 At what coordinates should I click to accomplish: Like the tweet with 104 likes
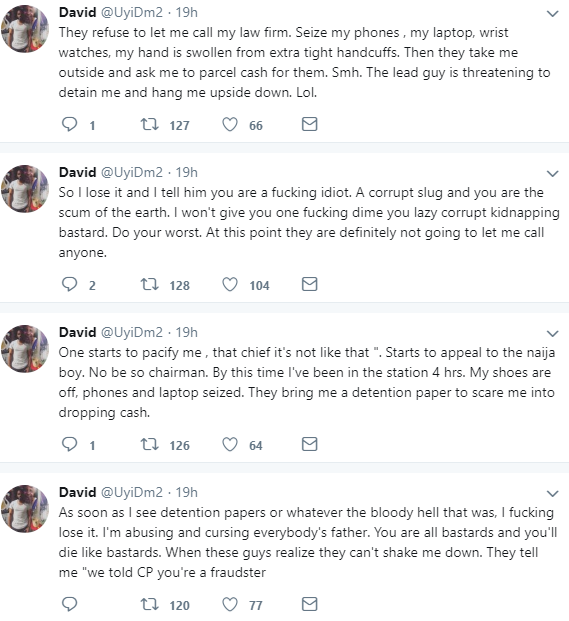[230, 284]
